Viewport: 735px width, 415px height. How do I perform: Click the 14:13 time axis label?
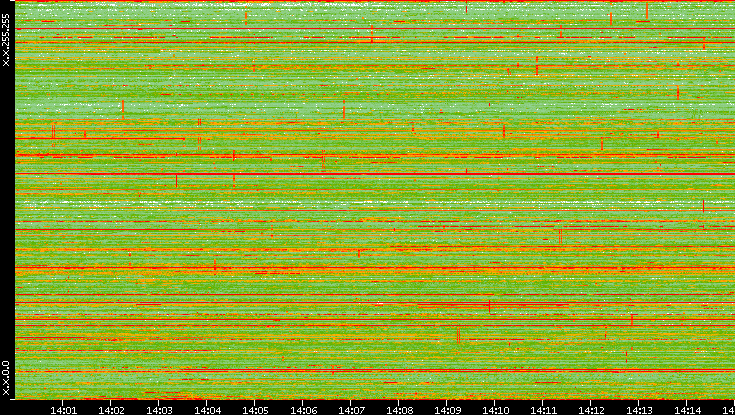pyautogui.click(x=639, y=410)
